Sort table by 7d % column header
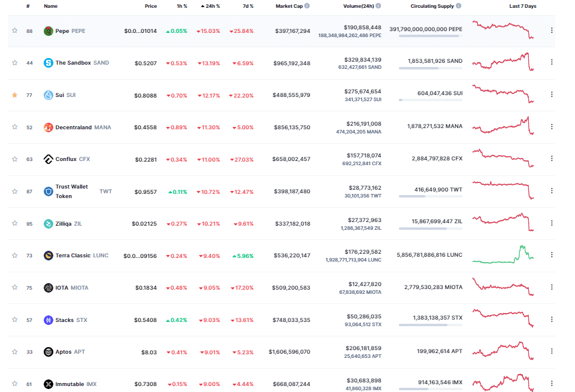 tap(248, 6)
